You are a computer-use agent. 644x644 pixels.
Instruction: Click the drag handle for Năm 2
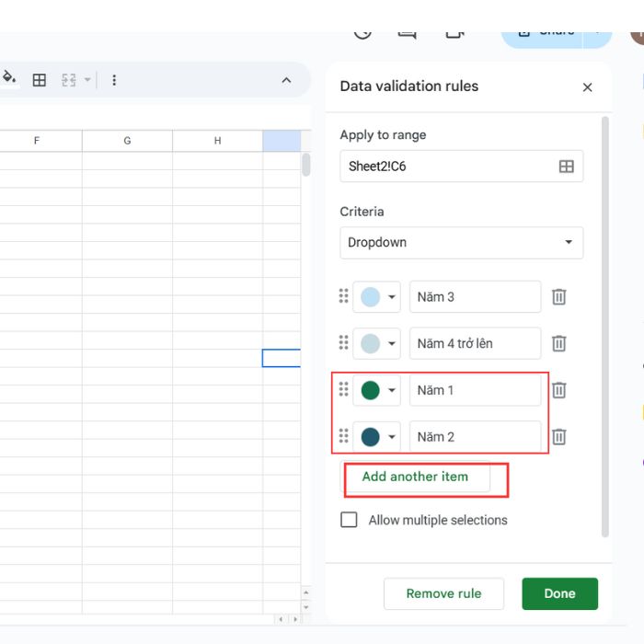[x=344, y=436]
